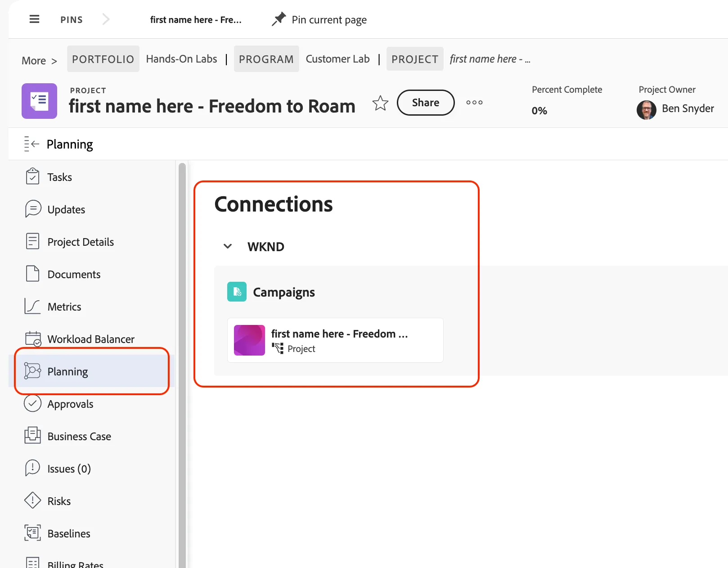Click the PINS label in top bar
This screenshot has width=728, height=568.
[72, 20]
